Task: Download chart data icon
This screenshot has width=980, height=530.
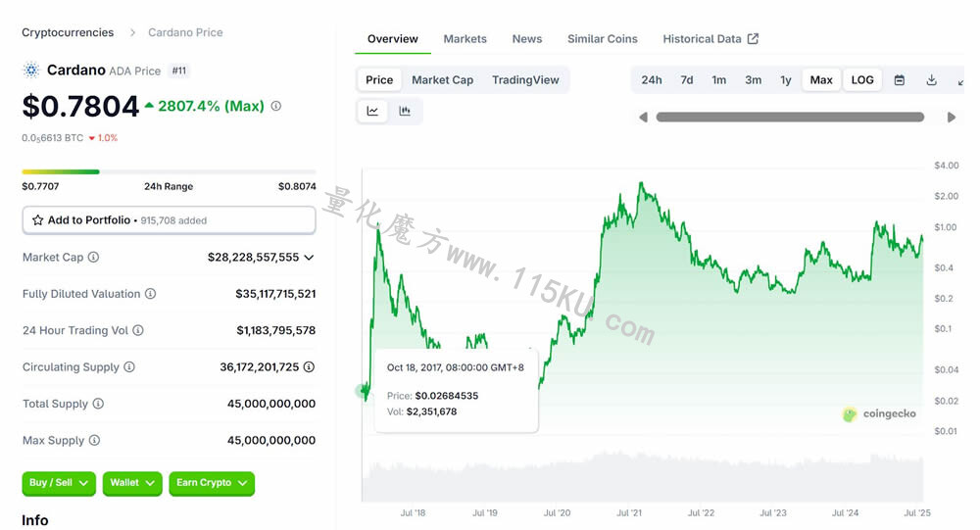Action: [931, 80]
